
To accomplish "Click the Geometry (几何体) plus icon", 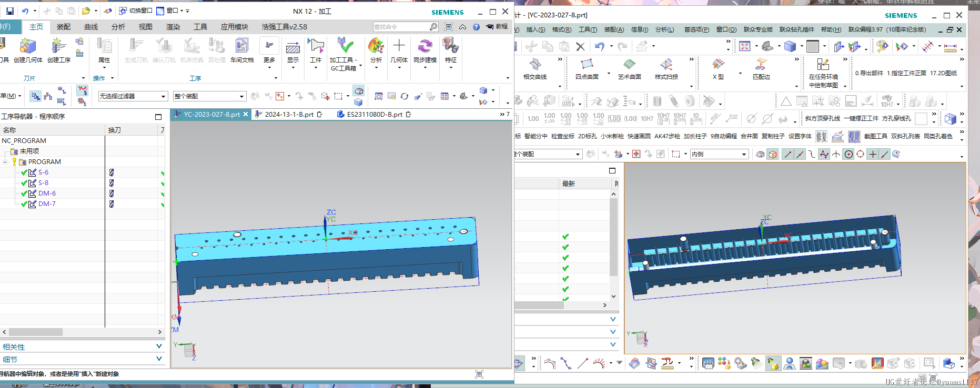I will [399, 46].
